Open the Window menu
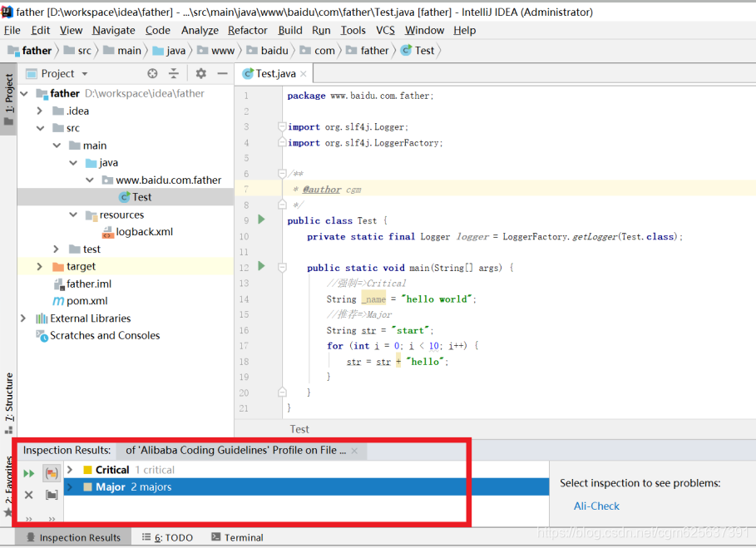 coord(424,31)
